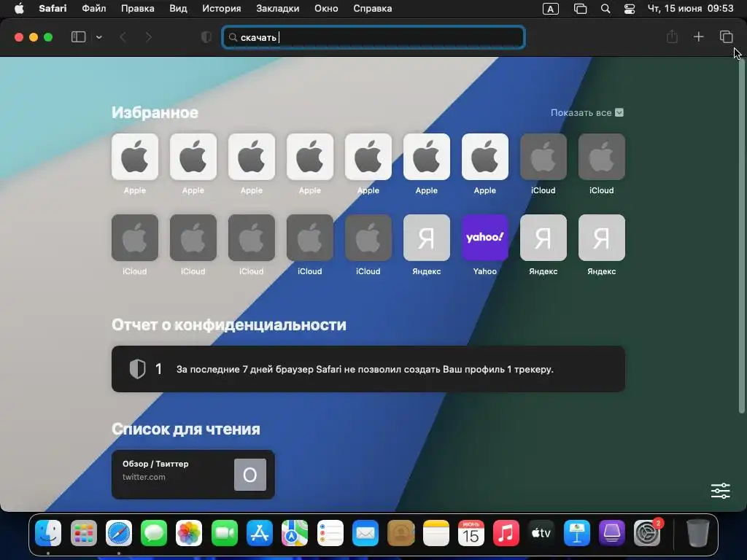747x560 pixels.
Task: Toggle the Safari sidebar
Action: pyautogui.click(x=78, y=37)
